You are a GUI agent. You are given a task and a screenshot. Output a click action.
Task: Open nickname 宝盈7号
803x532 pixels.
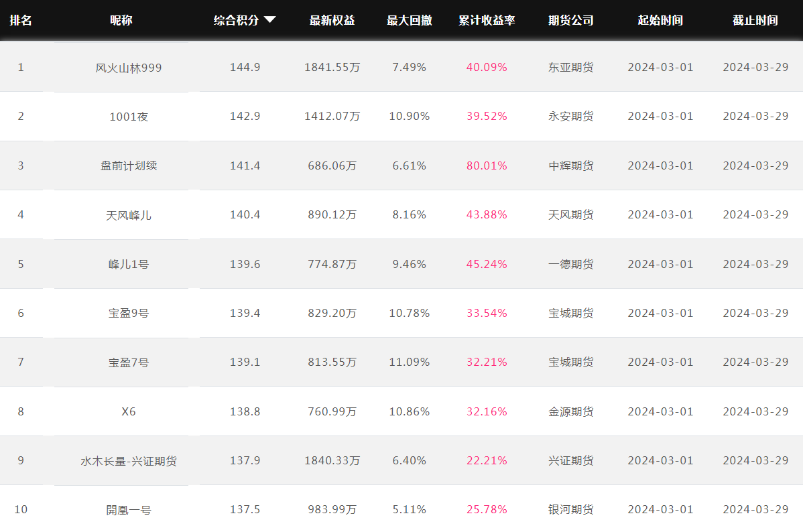pos(129,362)
